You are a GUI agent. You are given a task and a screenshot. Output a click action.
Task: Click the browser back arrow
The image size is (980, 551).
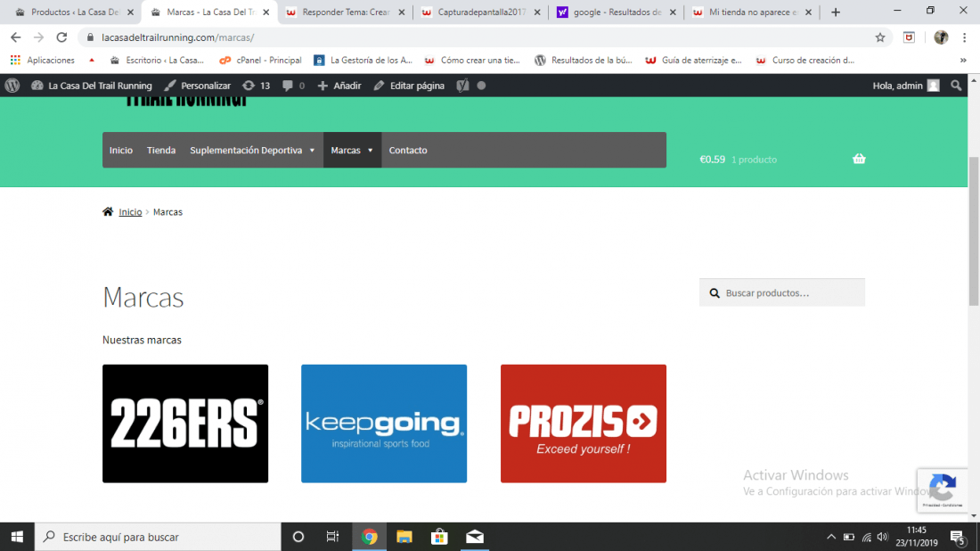click(16, 37)
